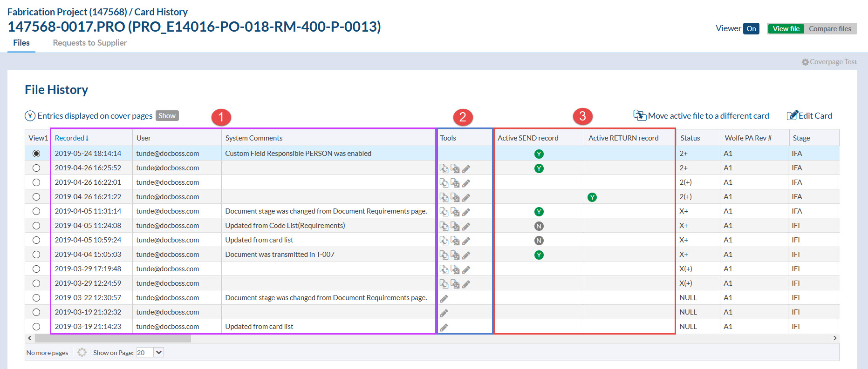Click the outlined file icon in the 2019-04-04 15:05:03 row
The image size is (868, 369).
coord(444,255)
